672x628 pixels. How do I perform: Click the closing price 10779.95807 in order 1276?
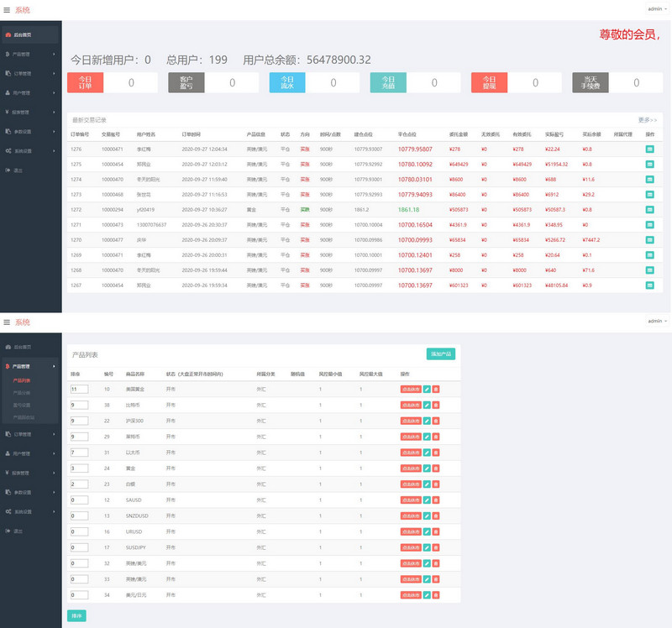tap(415, 149)
